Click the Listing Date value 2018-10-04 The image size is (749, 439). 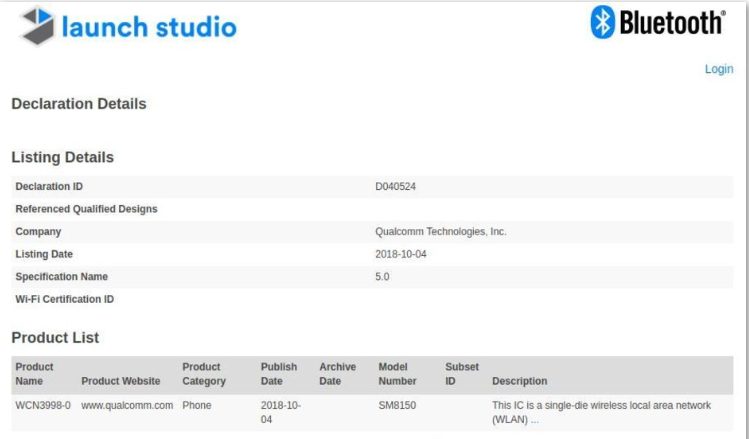click(x=400, y=254)
